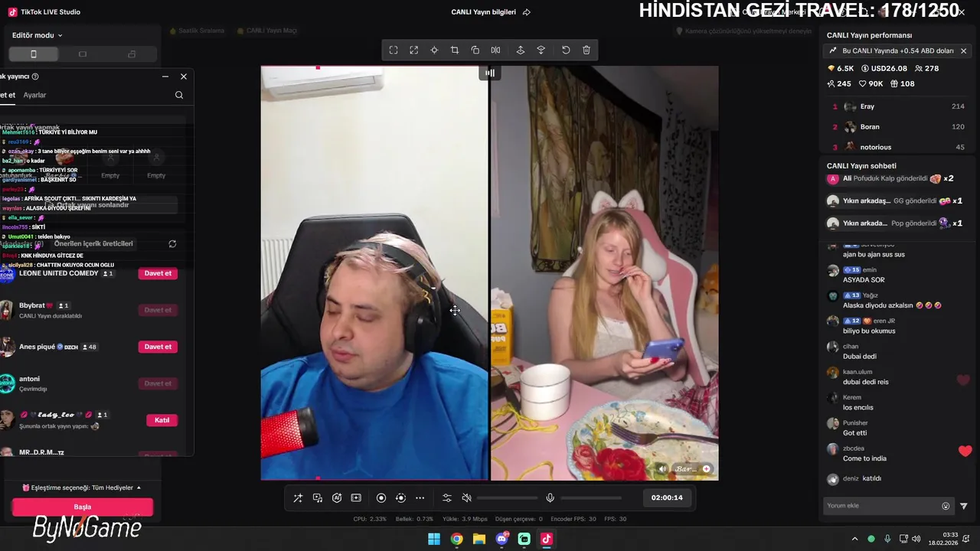The image size is (980, 551).
Task: Open the AI assistant icon in the bottom bar
Action: click(x=337, y=497)
